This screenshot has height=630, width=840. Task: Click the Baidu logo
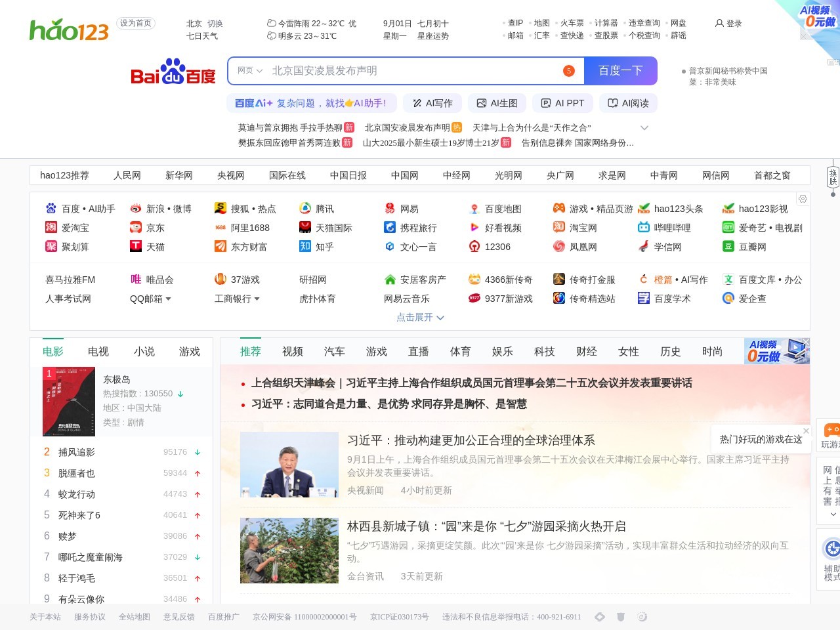pos(173,71)
